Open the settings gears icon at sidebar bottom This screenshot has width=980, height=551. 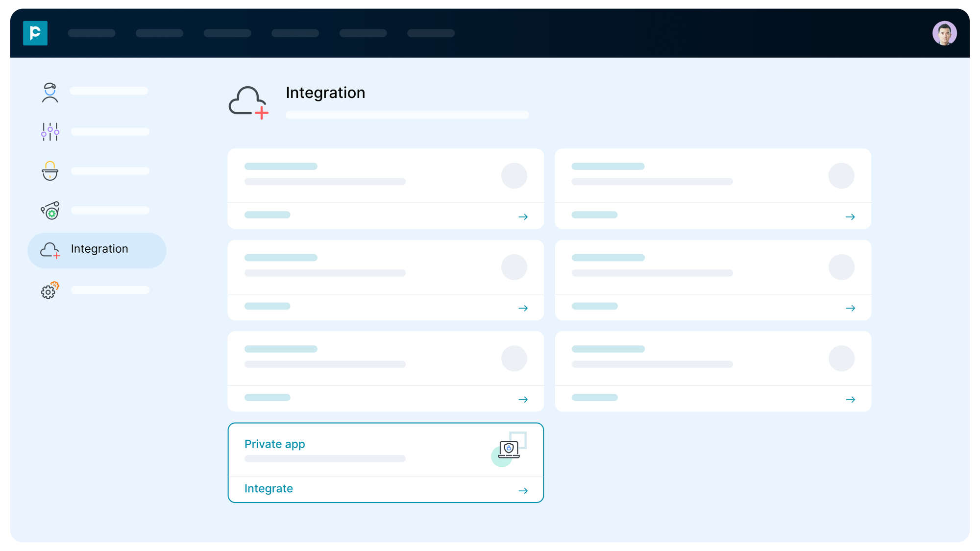point(49,290)
